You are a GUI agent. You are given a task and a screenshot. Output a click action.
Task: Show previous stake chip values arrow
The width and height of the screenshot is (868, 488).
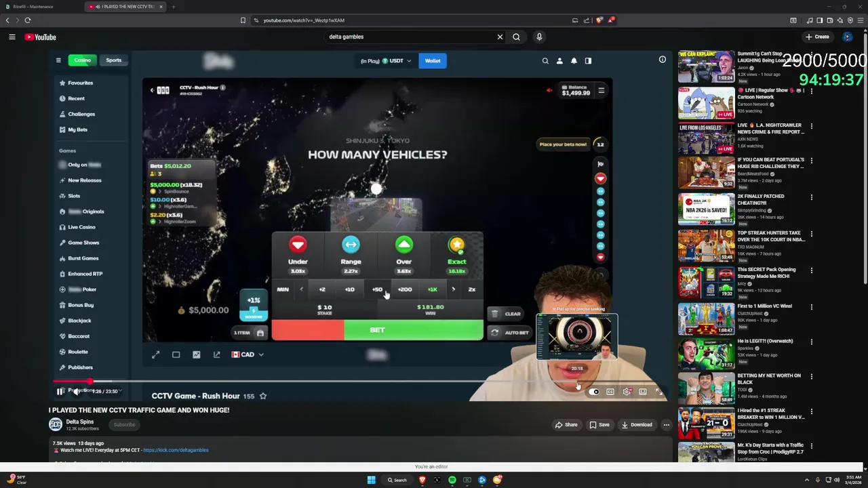(302, 289)
